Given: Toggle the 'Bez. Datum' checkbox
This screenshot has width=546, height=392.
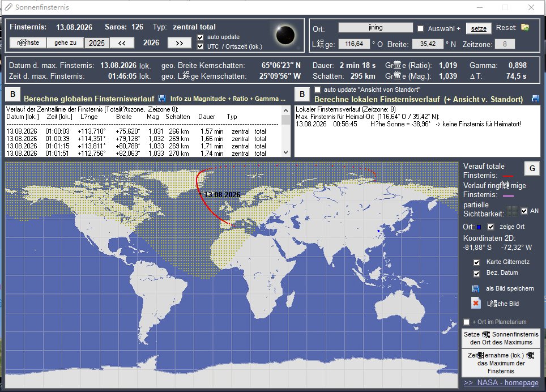Looking at the screenshot, I should [477, 273].
